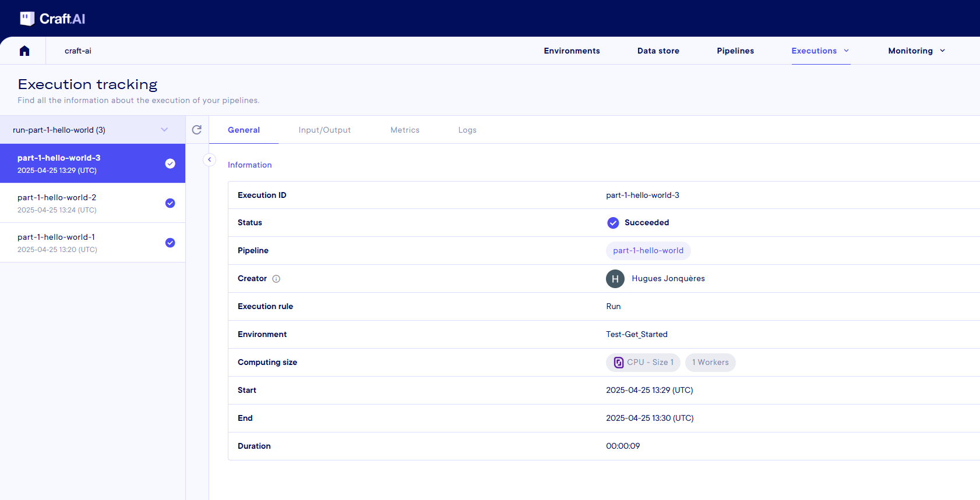Open the Pipelines page
The image size is (980, 500).
[735, 51]
